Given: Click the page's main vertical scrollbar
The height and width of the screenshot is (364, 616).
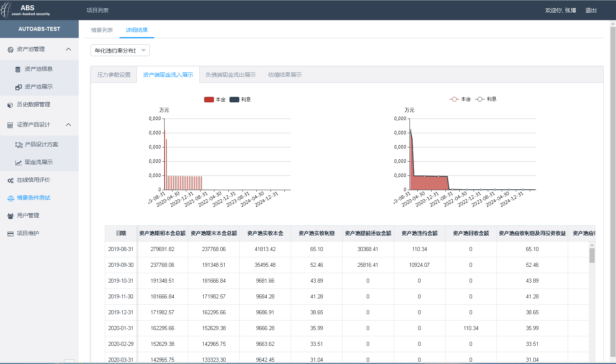Looking at the screenshot, I should 613,191.
